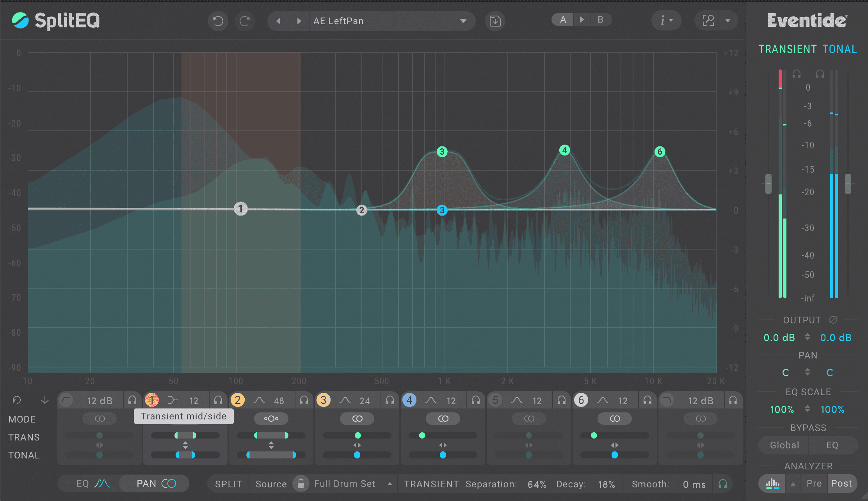This screenshot has height=501, width=868.
Task: Click the Smooth 0 ms value
Action: tap(694, 484)
